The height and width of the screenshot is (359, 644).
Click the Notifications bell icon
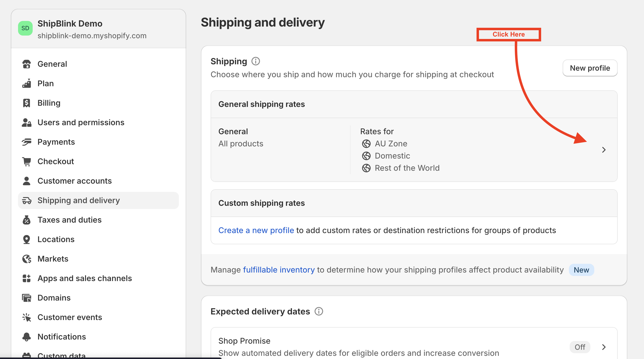pos(27,337)
